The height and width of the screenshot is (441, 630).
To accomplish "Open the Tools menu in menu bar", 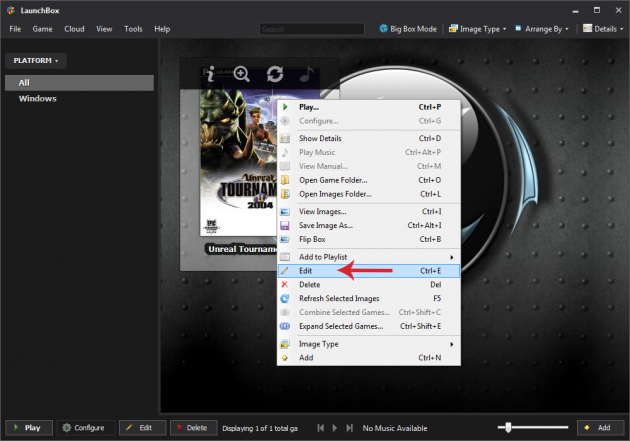I will (133, 29).
